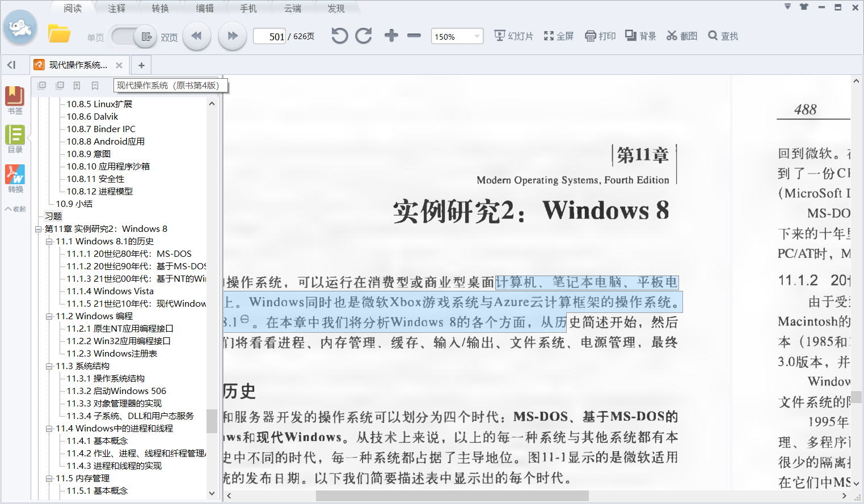
Task: Click add bookmark outline icon
Action: pos(77,86)
